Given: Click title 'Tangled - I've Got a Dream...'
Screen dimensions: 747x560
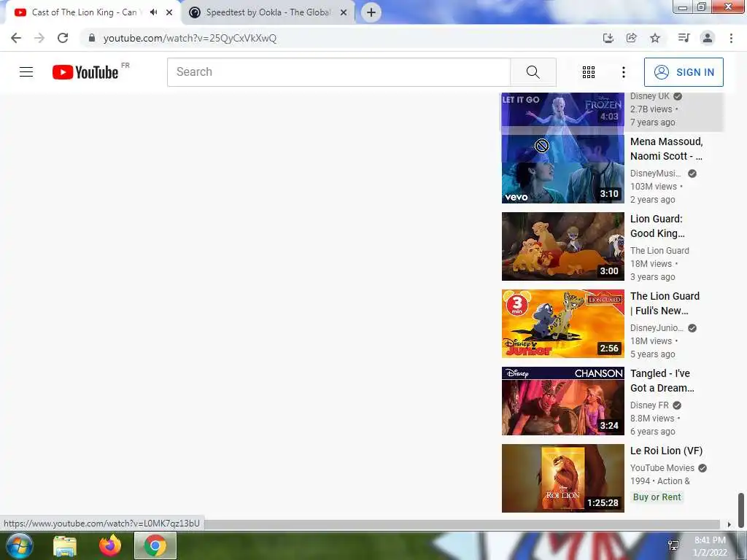Looking at the screenshot, I should (662, 381).
